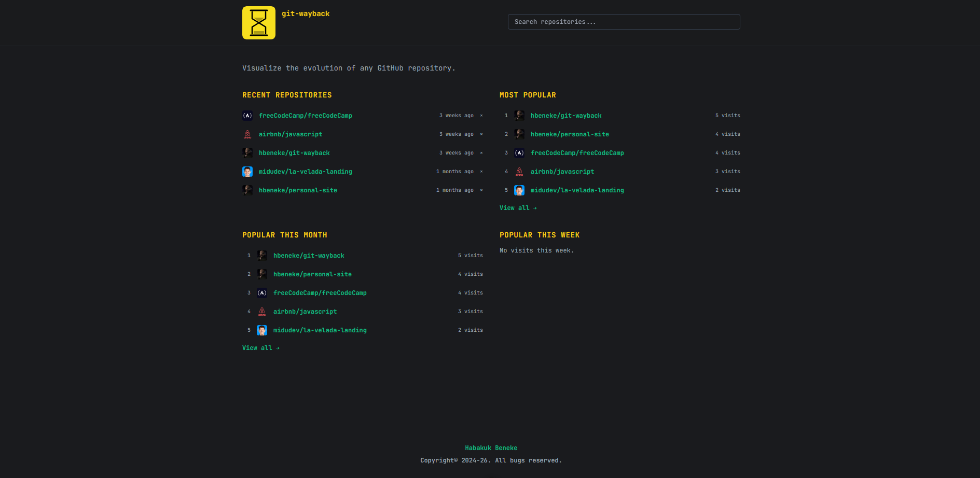Click 'No visits this week.' message
Image resolution: width=980 pixels, height=478 pixels.
(537, 250)
